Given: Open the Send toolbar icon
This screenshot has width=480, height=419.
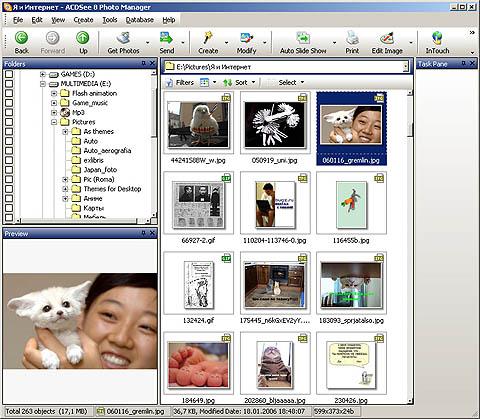Looking at the screenshot, I should pyautogui.click(x=166, y=39).
